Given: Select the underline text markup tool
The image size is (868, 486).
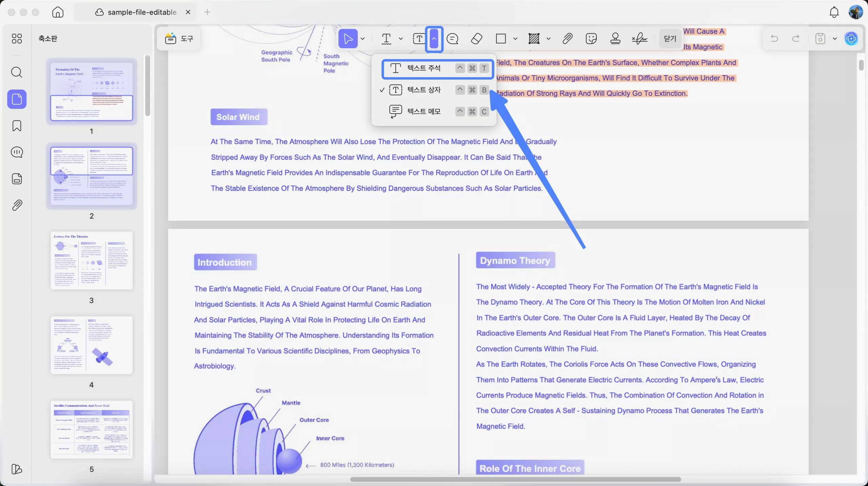Looking at the screenshot, I should tap(386, 39).
